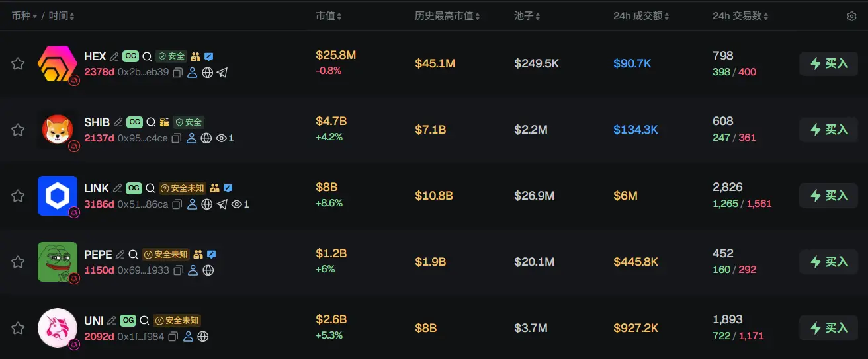Add UNI to favorites via star

click(18, 328)
